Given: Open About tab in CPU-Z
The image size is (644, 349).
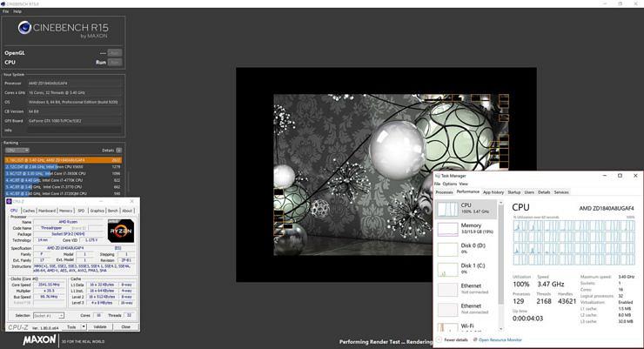Looking at the screenshot, I should (x=127, y=211).
